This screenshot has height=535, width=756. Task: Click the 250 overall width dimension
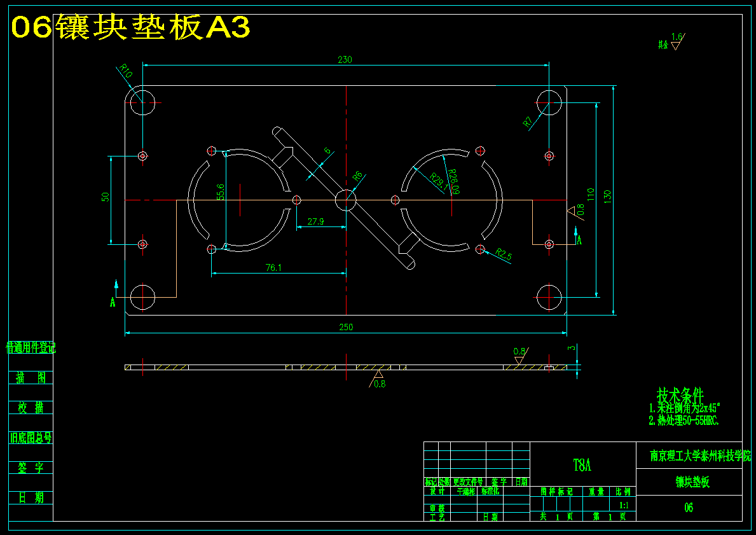coord(346,327)
